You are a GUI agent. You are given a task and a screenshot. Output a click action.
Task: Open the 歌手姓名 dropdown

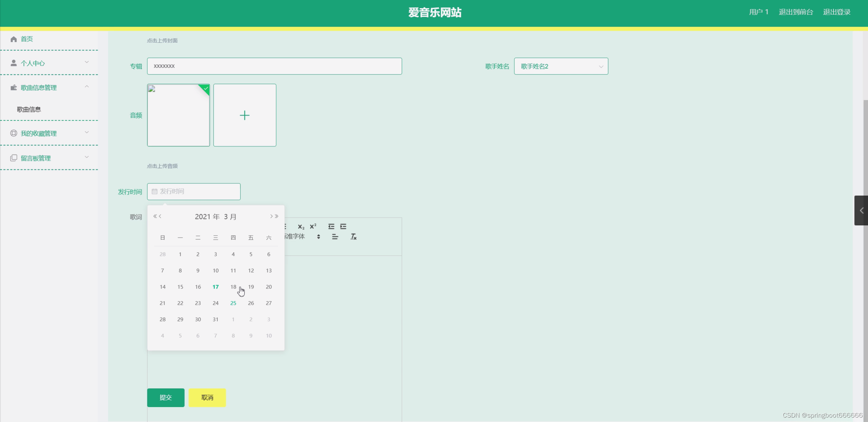coord(561,66)
